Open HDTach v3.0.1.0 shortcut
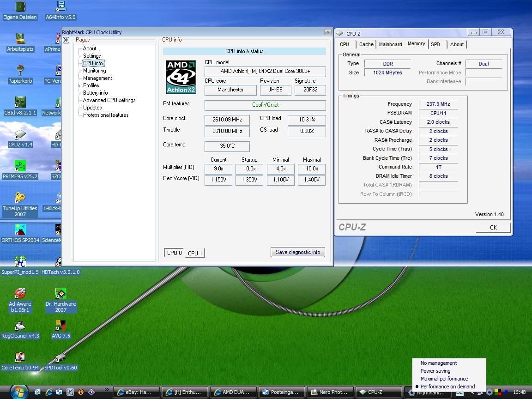The image size is (532, 399). (60, 266)
